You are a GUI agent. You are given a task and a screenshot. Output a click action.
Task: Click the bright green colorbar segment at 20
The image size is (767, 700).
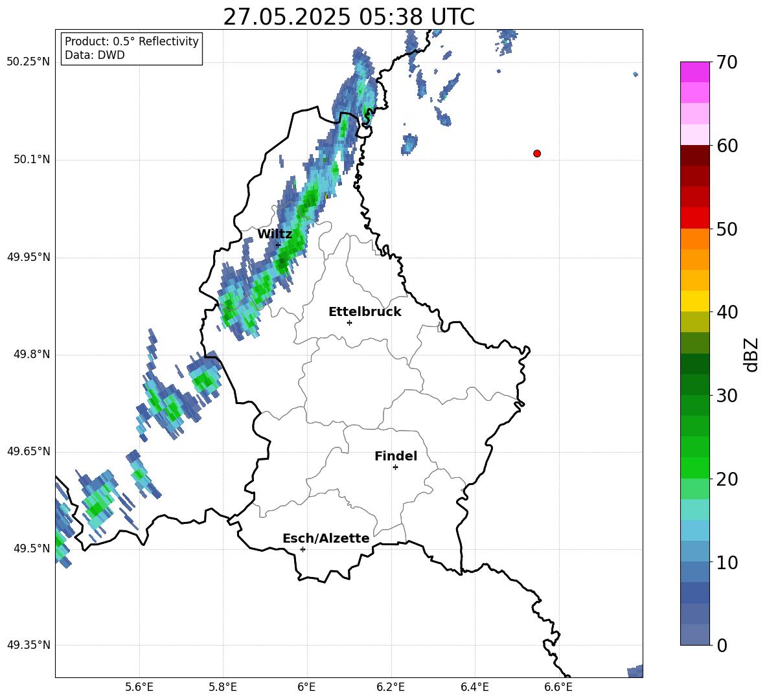click(x=694, y=468)
